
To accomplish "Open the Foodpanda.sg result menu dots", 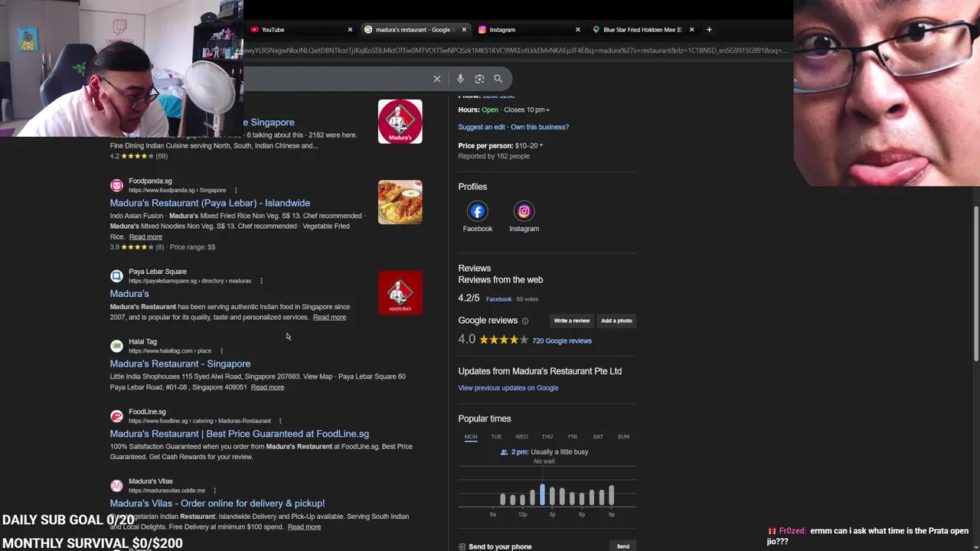I will pyautogui.click(x=236, y=190).
